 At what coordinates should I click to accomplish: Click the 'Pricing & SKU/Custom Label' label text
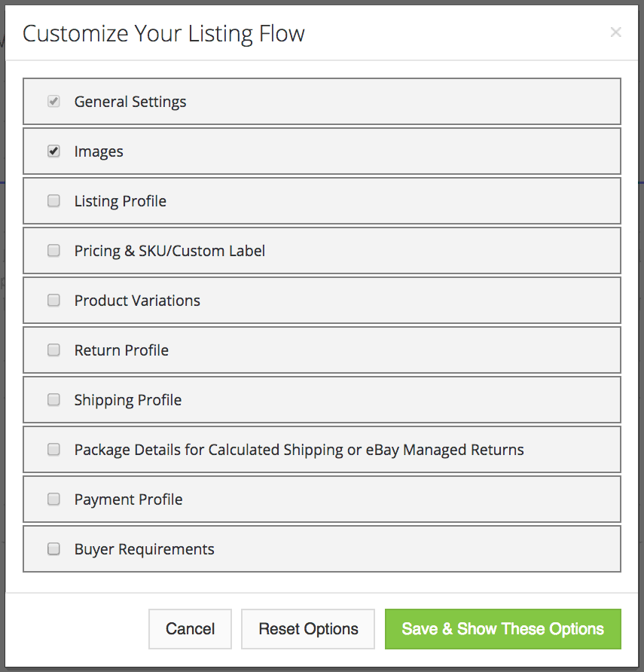pyautogui.click(x=169, y=251)
